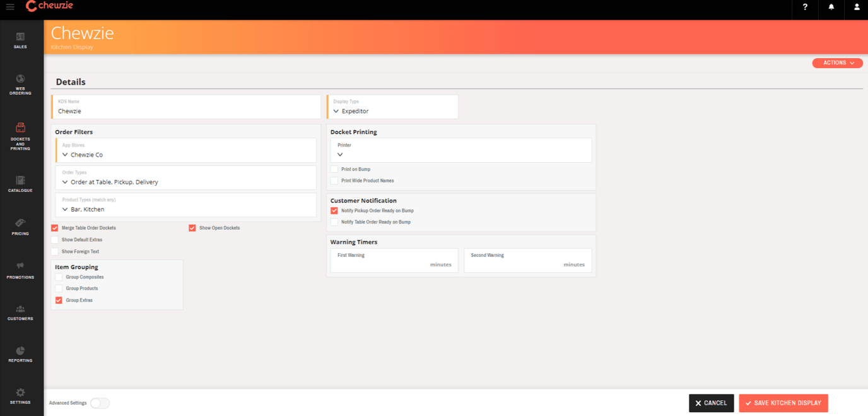Open the Promotions megaphone icon

tap(20, 270)
